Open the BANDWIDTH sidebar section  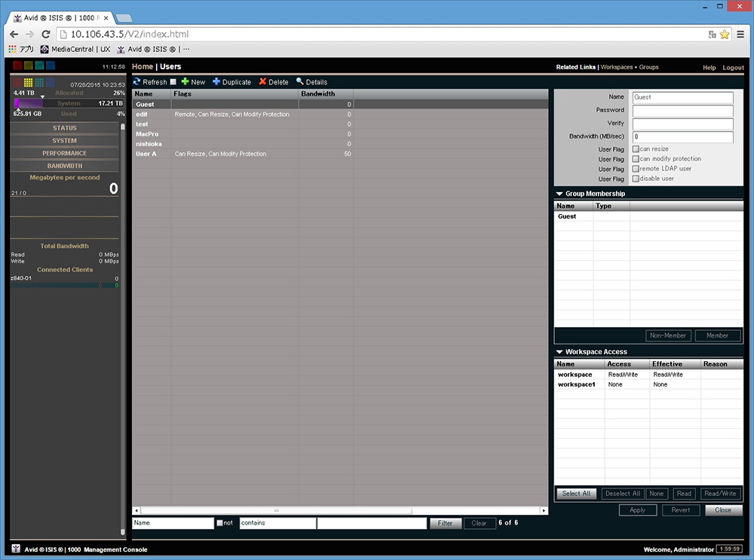[x=65, y=166]
